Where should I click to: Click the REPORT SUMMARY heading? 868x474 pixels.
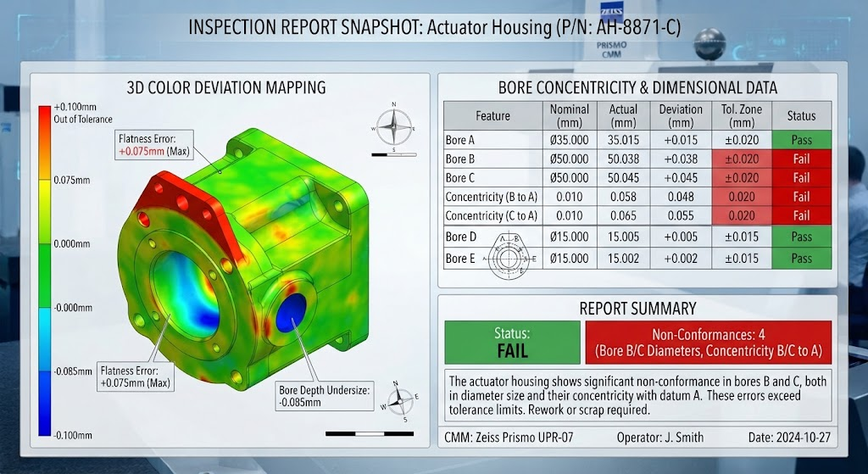pyautogui.click(x=637, y=309)
